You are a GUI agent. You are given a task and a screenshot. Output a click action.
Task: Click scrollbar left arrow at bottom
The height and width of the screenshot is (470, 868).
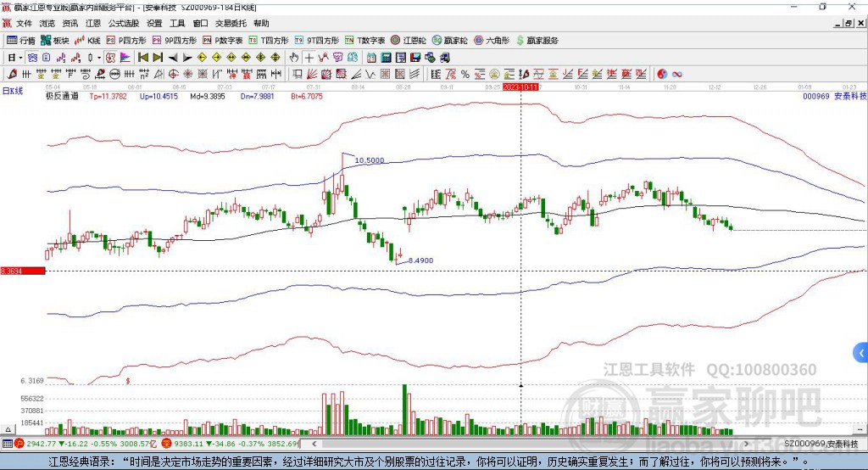(314, 444)
